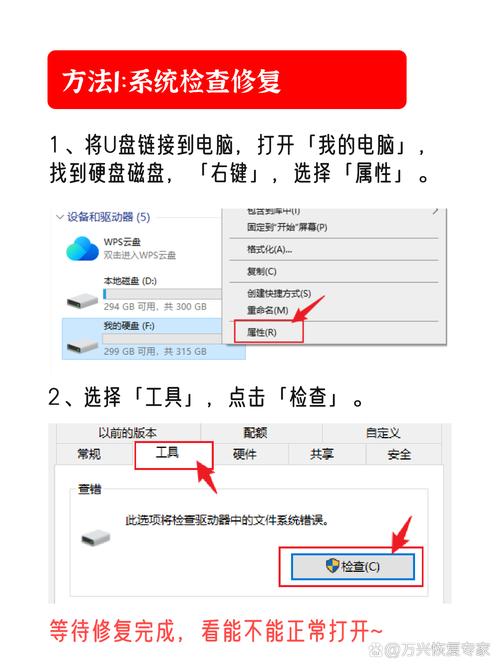This screenshot has width=500, height=668.
Task: Open the 硬件 tab
Action: coord(244,455)
